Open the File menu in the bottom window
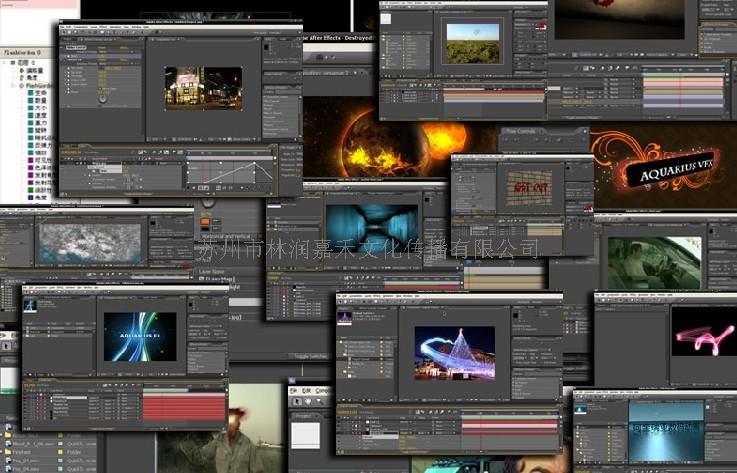This screenshot has height=473, width=737. point(294,390)
